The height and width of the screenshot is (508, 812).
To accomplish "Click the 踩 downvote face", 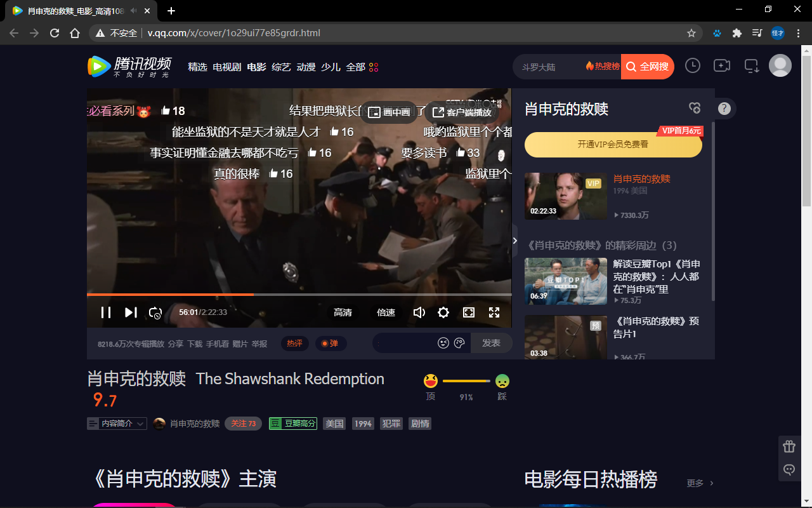I will [x=502, y=381].
